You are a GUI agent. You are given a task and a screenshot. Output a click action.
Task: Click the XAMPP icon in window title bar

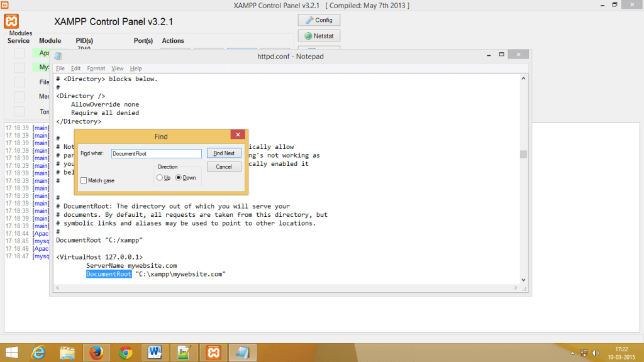pyautogui.click(x=5, y=5)
